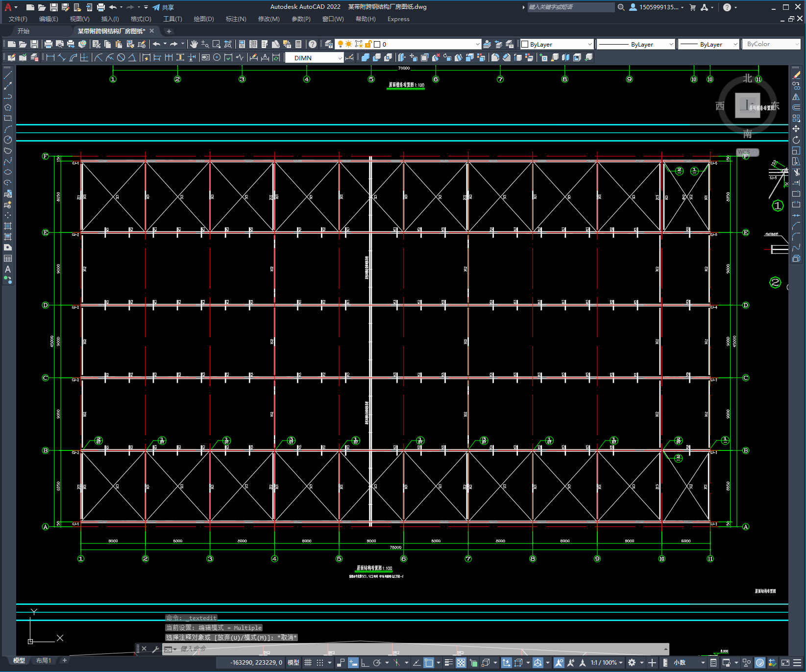Expand the undo history dropdown arrow
This screenshot has height=672, width=806.
pos(165,44)
